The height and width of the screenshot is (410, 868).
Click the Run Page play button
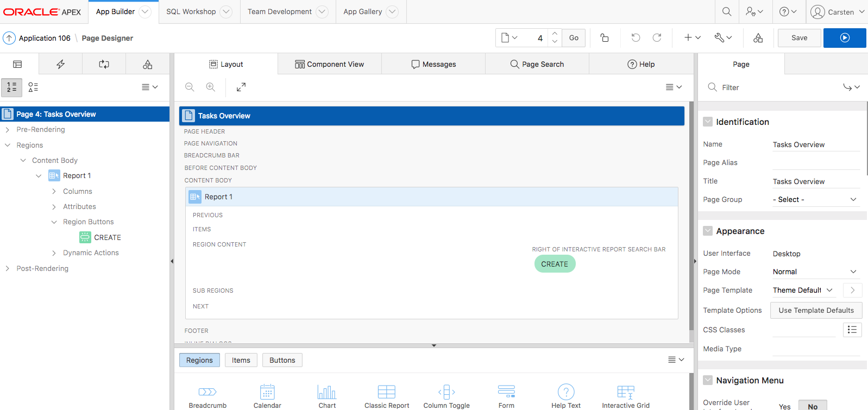coord(845,38)
